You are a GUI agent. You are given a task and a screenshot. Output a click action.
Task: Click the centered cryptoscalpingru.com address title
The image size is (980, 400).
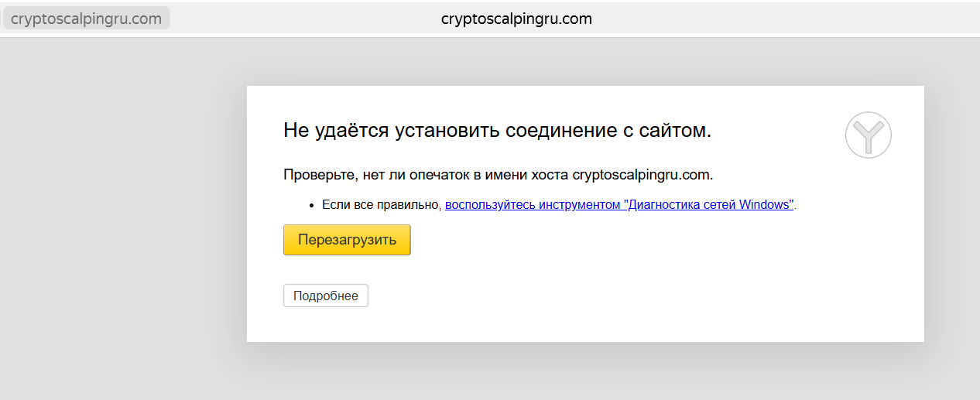point(516,19)
